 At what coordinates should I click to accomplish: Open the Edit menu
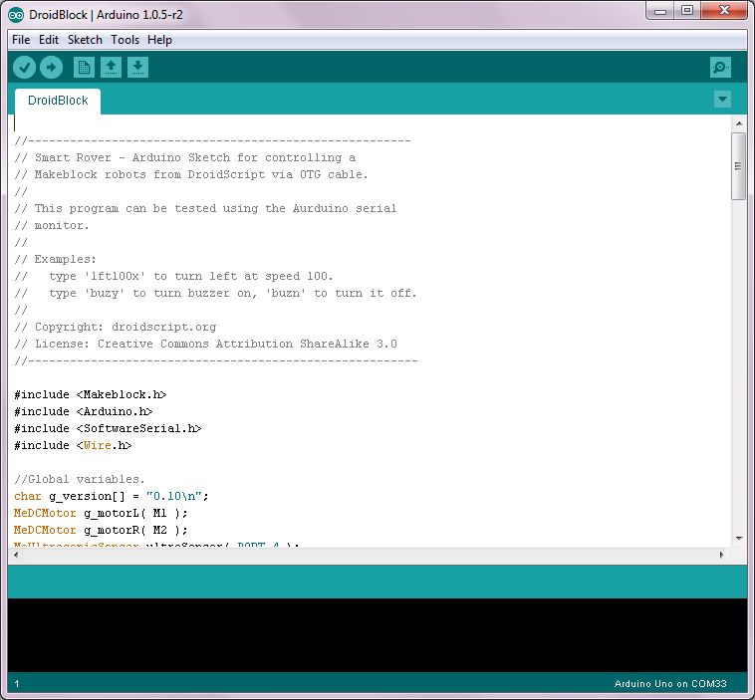[49, 40]
